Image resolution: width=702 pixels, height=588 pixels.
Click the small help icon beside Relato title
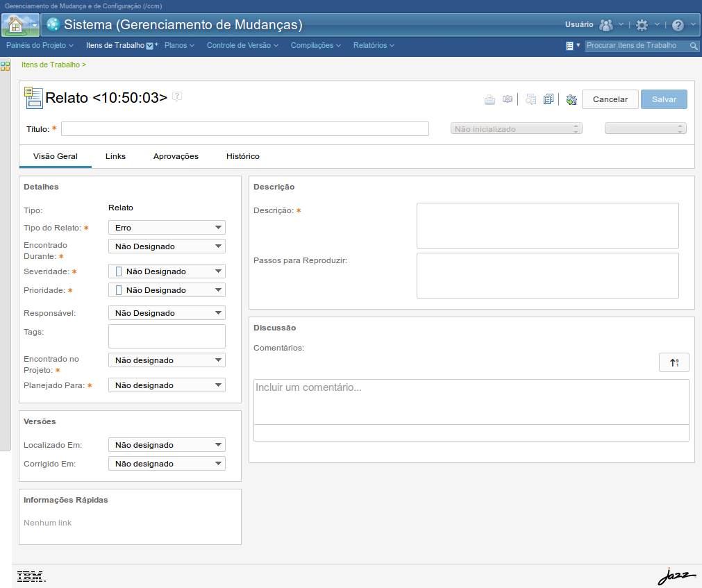tap(177, 96)
